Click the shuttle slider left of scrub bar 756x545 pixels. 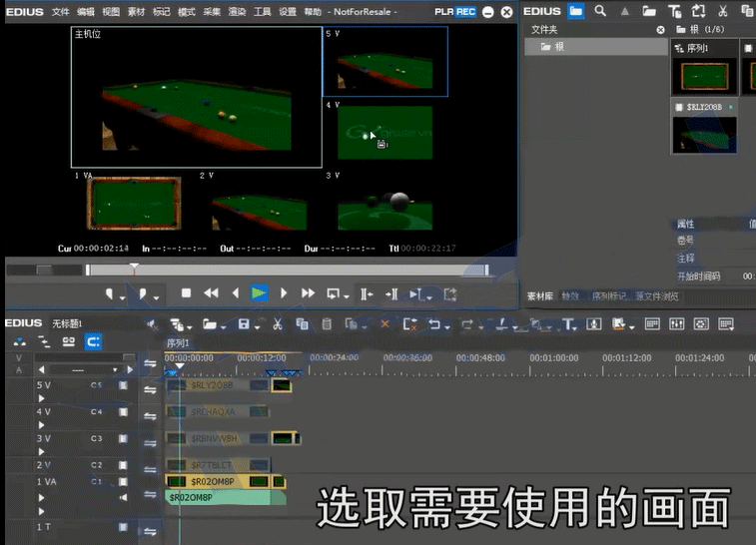[x=44, y=270]
